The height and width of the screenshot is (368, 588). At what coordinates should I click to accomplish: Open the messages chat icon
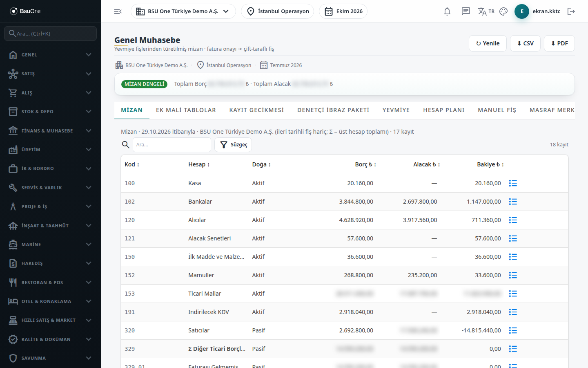point(466,11)
